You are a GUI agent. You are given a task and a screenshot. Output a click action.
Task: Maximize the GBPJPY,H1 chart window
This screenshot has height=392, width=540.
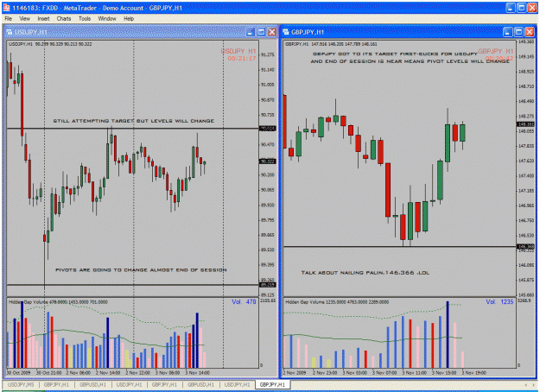[x=518, y=32]
